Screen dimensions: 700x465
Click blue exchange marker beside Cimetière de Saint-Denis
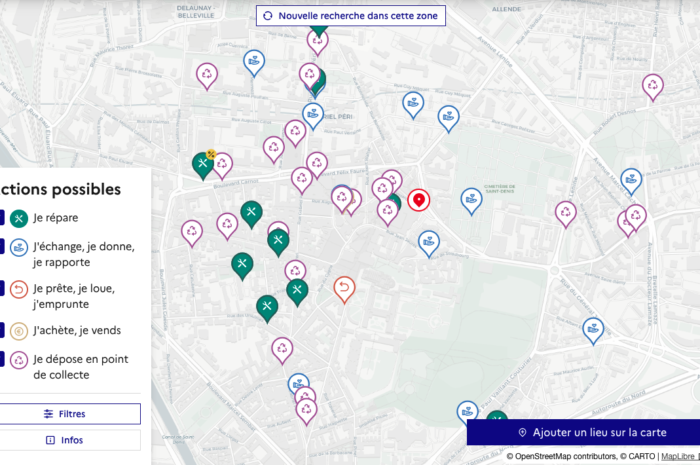[471, 200]
